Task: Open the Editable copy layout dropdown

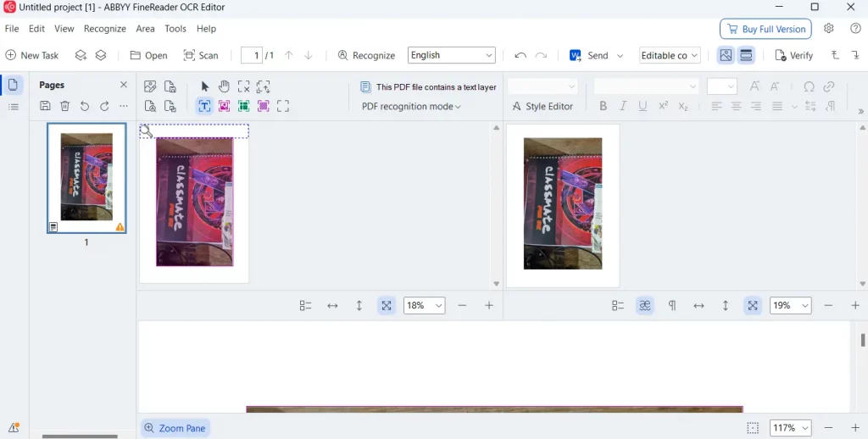Action: click(670, 55)
